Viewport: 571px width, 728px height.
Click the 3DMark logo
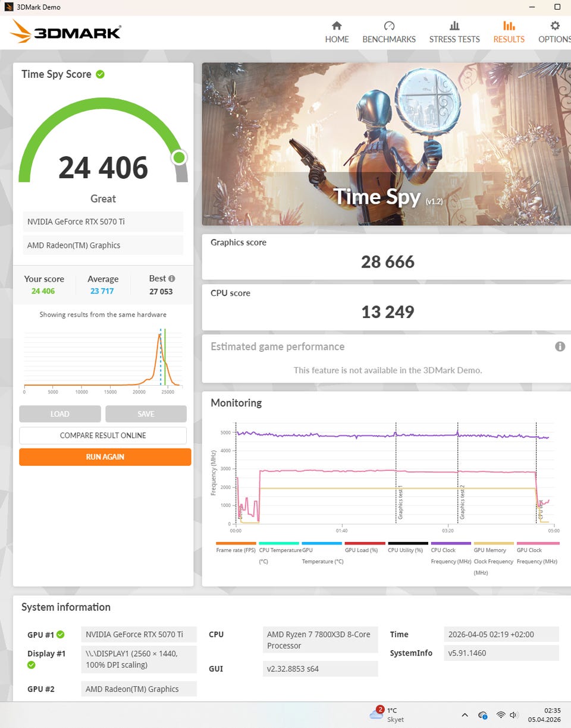(x=65, y=31)
